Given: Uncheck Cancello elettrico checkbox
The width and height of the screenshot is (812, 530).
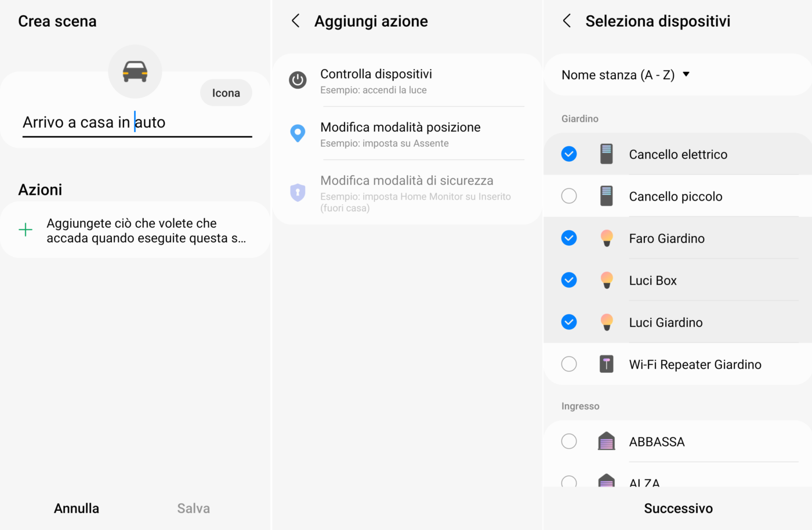Looking at the screenshot, I should click(x=569, y=154).
